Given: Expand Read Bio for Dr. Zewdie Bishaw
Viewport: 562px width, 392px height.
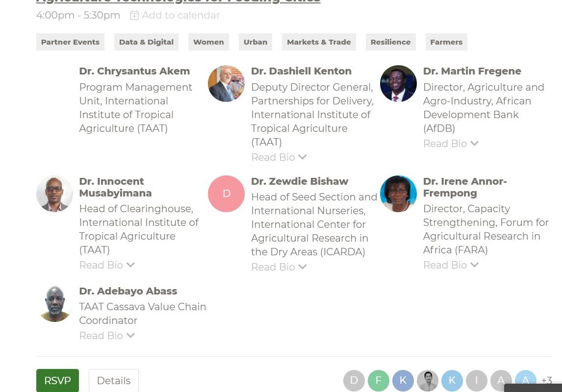Looking at the screenshot, I should [x=279, y=267].
